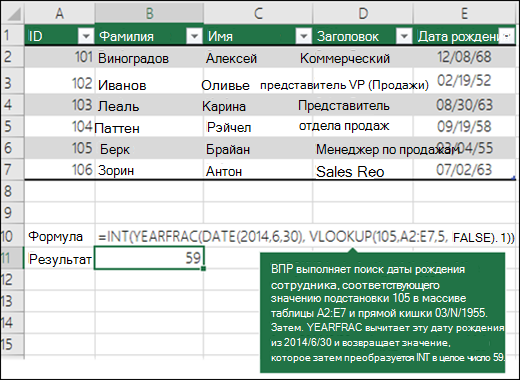Select row 4 header
Image resolution: width=520 pixels, height=380 pixels.
pyautogui.click(x=12, y=105)
